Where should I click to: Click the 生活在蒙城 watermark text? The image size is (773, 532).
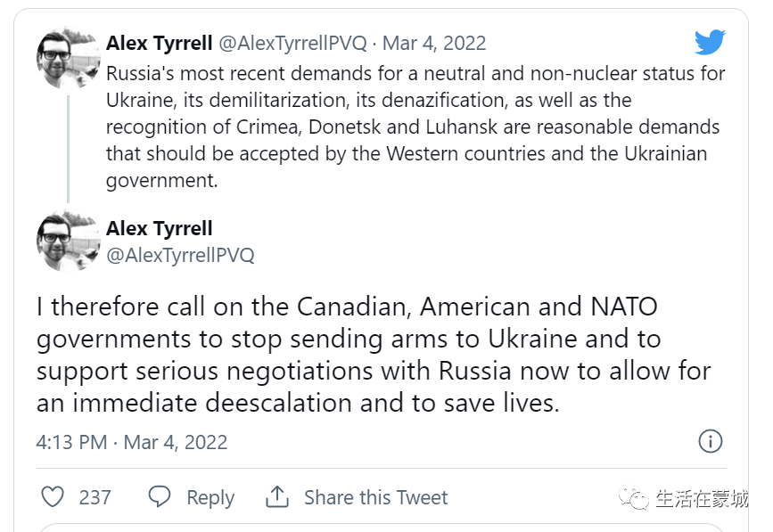point(702,498)
